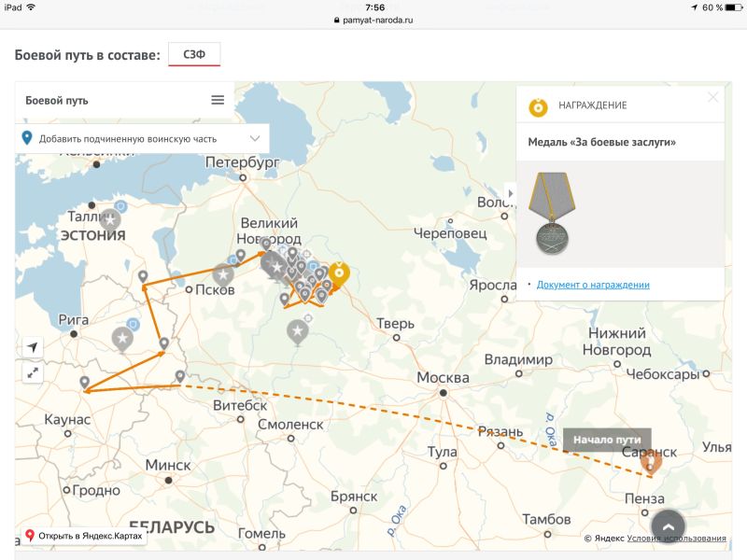Open map in Яндекс.Картах

click(84, 536)
